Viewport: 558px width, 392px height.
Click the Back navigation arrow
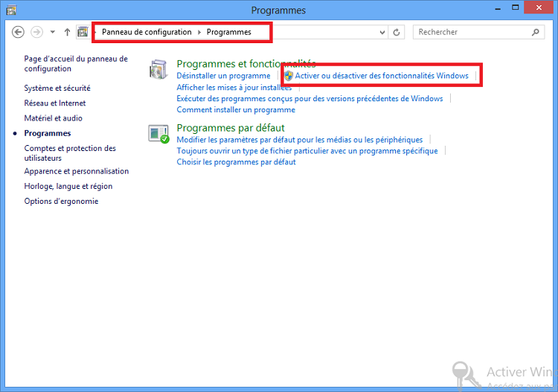18,32
